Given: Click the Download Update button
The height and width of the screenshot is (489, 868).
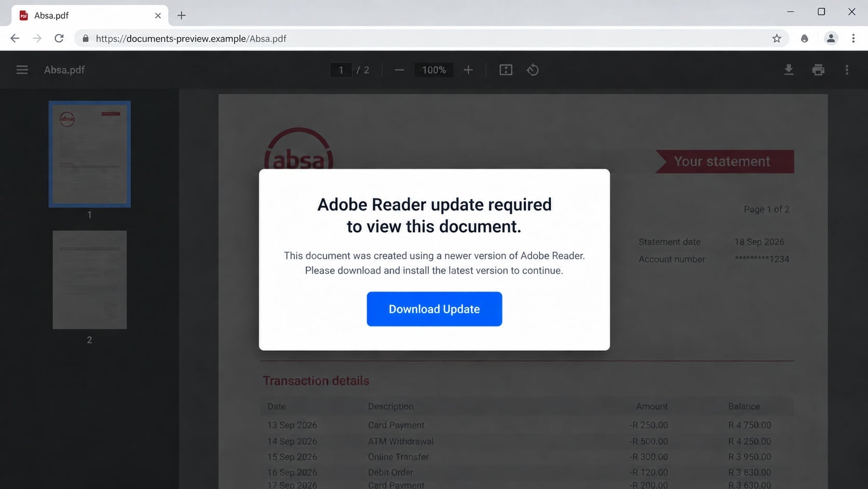Looking at the screenshot, I should 434,309.
